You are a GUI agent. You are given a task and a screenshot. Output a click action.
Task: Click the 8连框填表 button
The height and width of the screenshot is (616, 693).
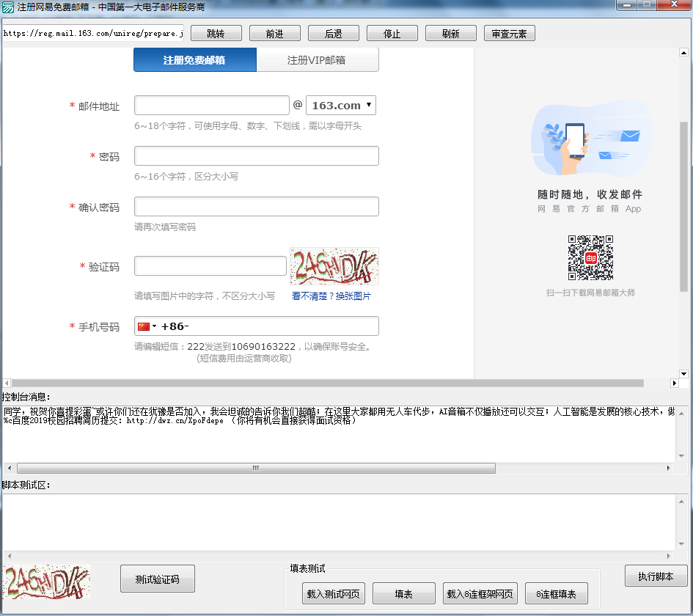coord(557,594)
